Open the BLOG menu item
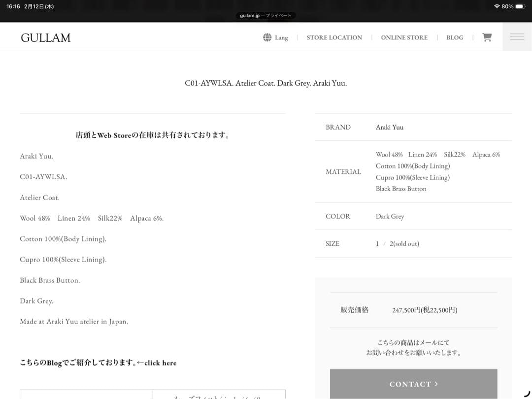 coord(455,37)
